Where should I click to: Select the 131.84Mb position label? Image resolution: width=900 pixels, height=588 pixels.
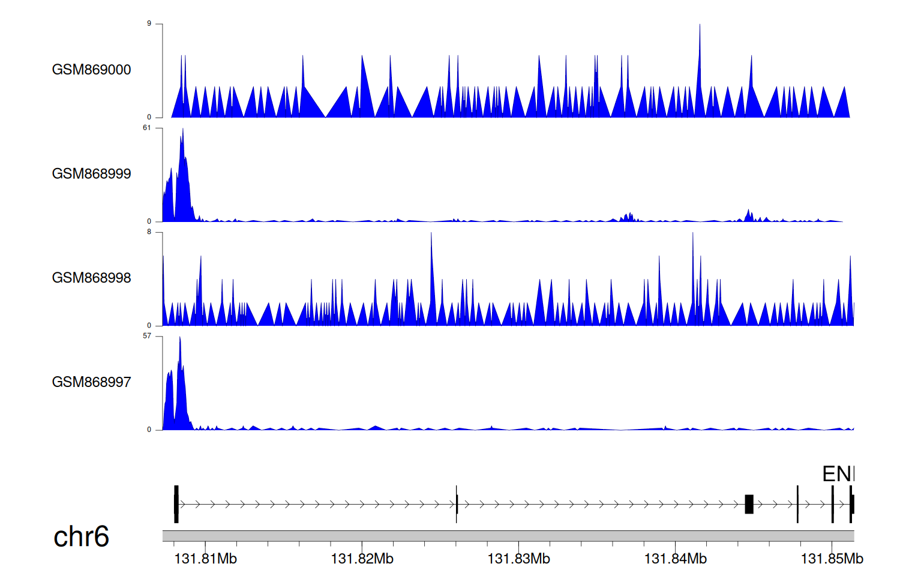(675, 559)
